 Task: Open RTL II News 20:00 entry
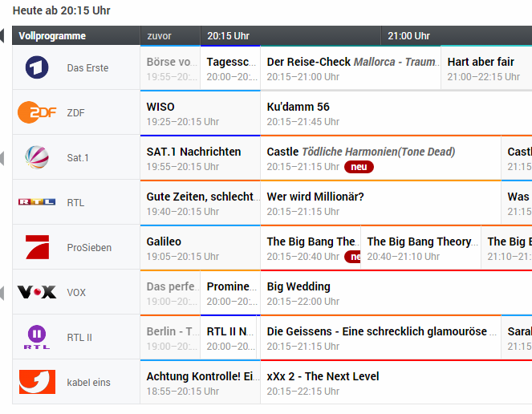click(x=230, y=338)
